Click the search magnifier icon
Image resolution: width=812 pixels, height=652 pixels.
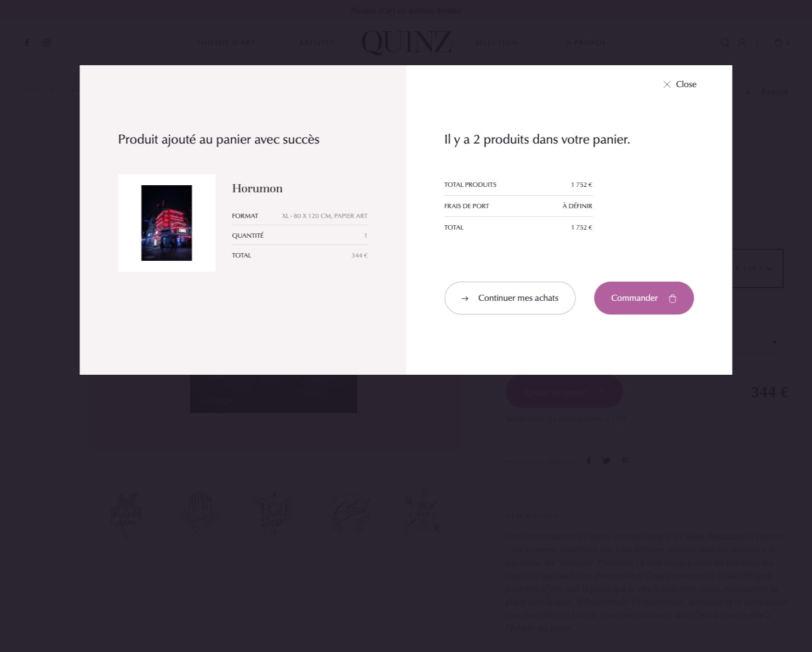click(725, 43)
